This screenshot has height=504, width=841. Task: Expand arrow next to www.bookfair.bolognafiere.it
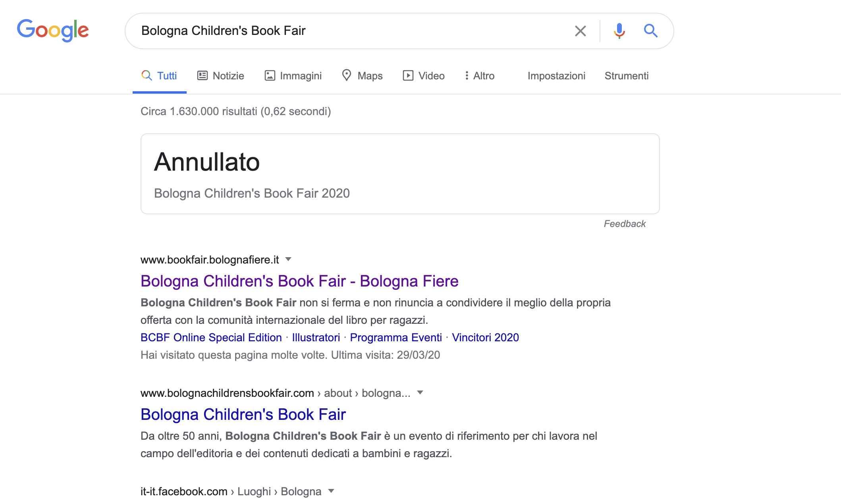click(x=289, y=260)
